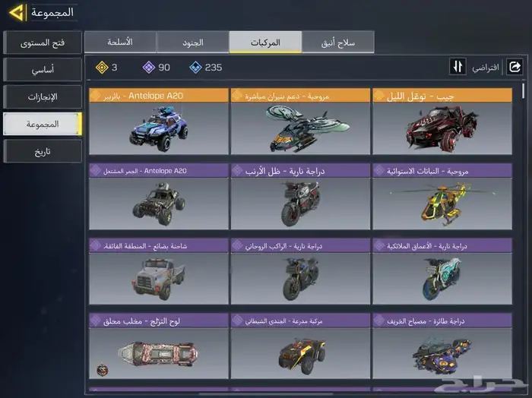Select the جيب توغل الليل vehicle card
Viewport: 532px width, 398px height.
coord(442,122)
